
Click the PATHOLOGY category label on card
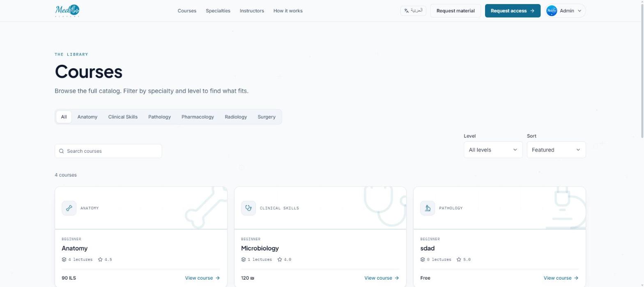coord(451,208)
